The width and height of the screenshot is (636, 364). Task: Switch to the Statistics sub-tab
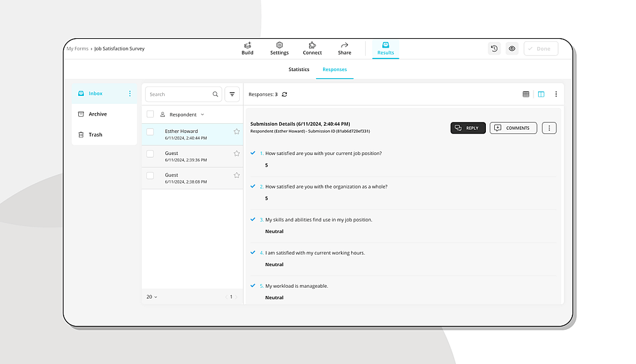[x=299, y=69]
